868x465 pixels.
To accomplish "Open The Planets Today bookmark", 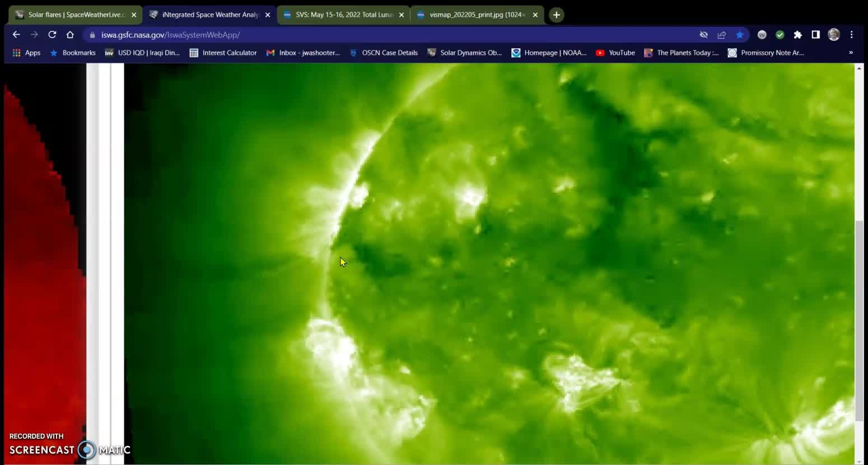I will click(x=682, y=53).
